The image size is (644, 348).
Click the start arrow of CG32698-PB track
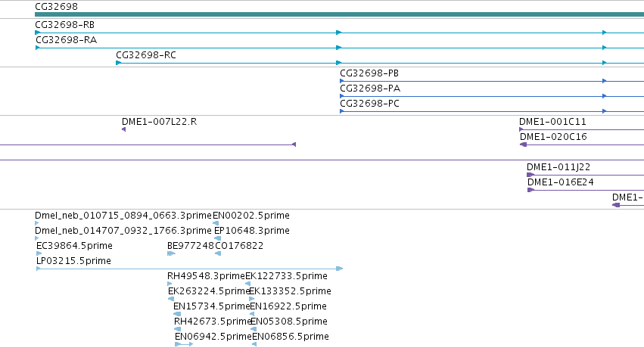(342, 81)
